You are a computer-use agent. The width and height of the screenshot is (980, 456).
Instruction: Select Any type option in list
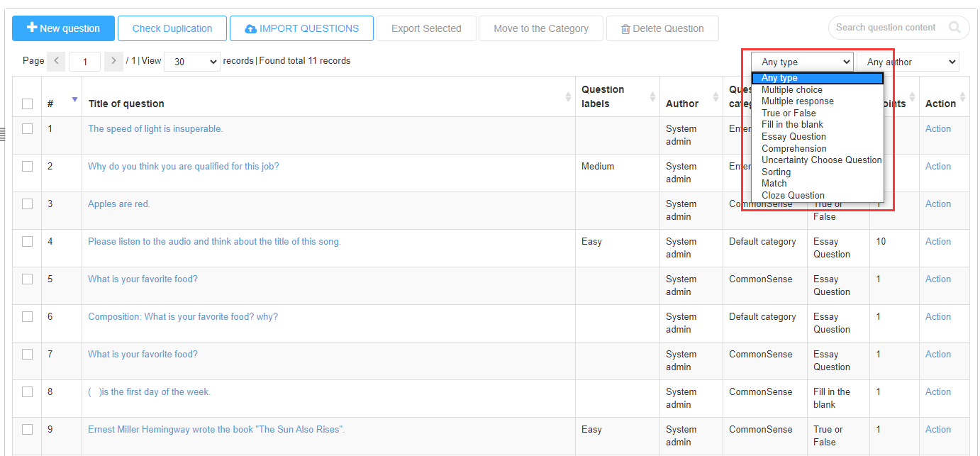pos(818,78)
